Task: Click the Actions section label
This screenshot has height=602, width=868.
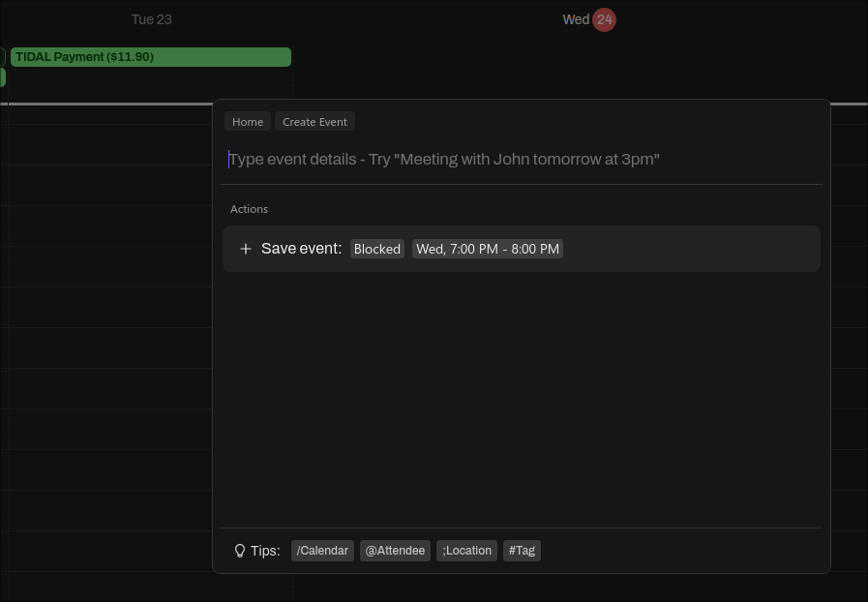Action: [249, 209]
